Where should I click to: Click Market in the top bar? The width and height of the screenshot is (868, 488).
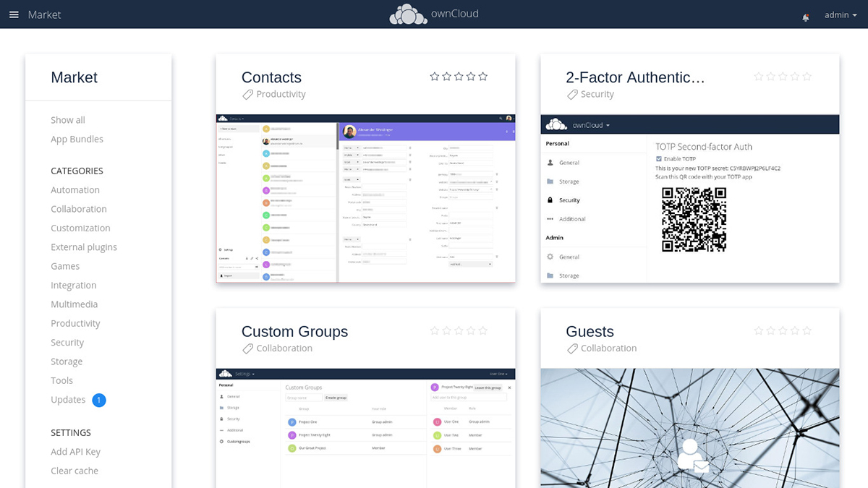[x=45, y=14]
